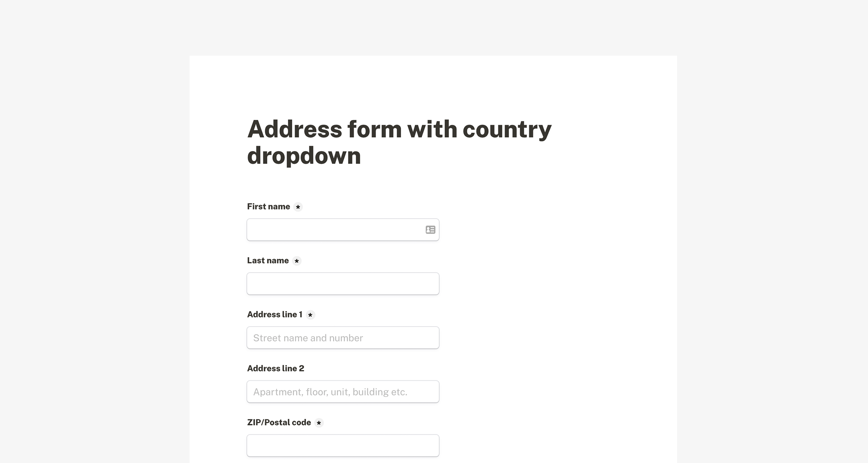Click the Address line 2 label
Viewport: 868px width, 463px height.
[x=275, y=368]
